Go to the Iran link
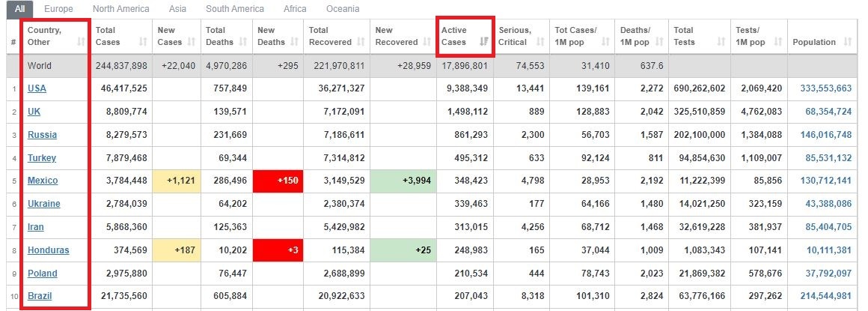Viewport: 868px width, 311px height. point(35,227)
